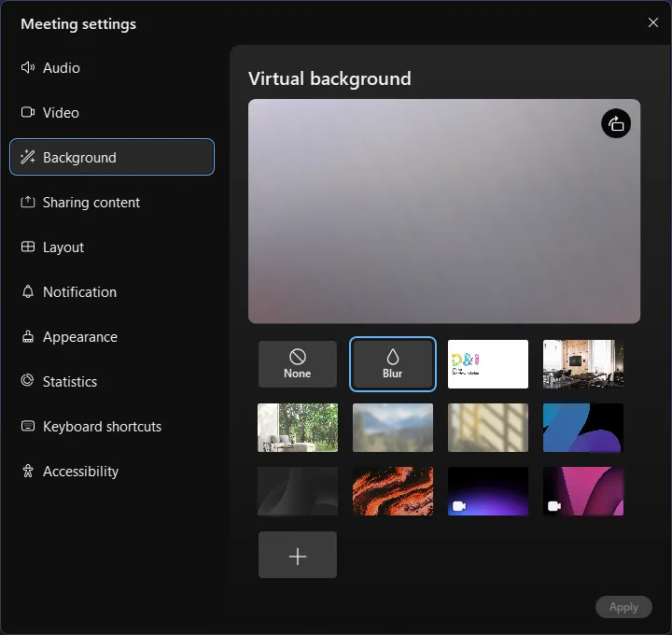Select the blue and purple abstract background
This screenshot has width=672, height=635.
[x=583, y=428]
